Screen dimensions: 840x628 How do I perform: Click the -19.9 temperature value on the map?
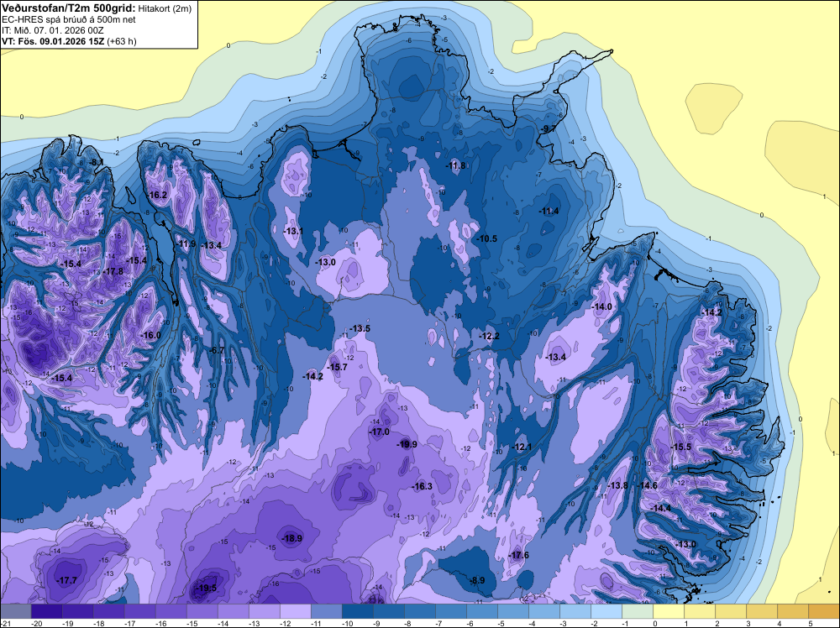click(x=407, y=444)
